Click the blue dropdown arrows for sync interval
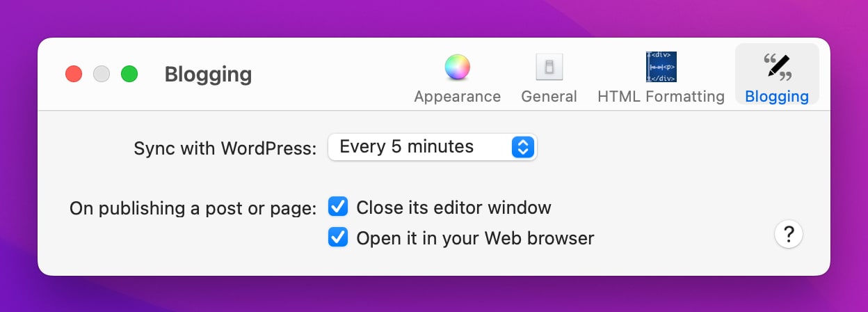 [522, 147]
